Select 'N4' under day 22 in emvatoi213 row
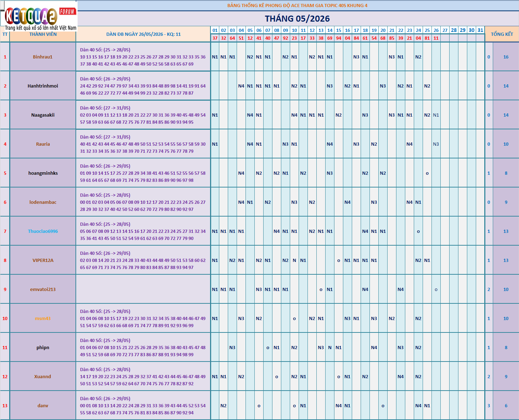This screenshot has width=519, height=420. (x=401, y=289)
